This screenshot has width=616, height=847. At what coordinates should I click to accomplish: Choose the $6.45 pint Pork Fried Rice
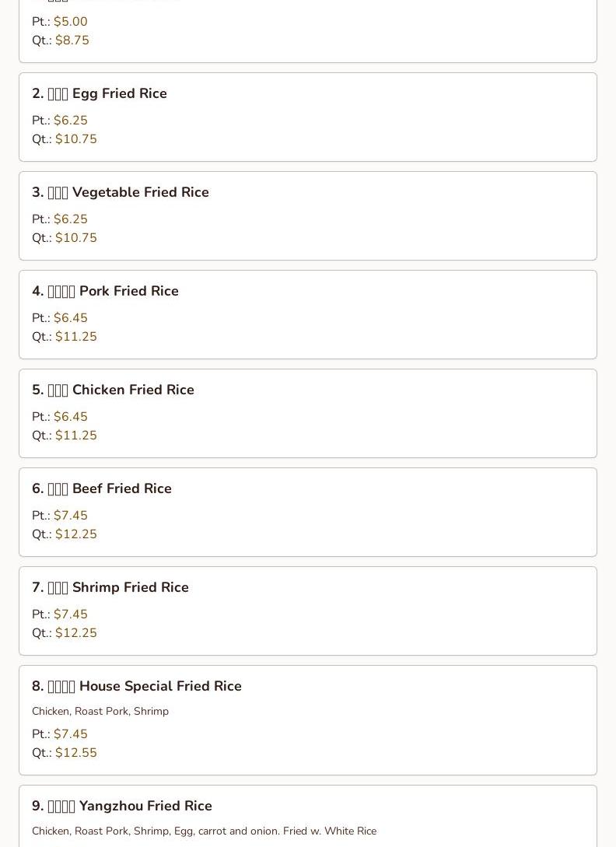click(x=70, y=317)
